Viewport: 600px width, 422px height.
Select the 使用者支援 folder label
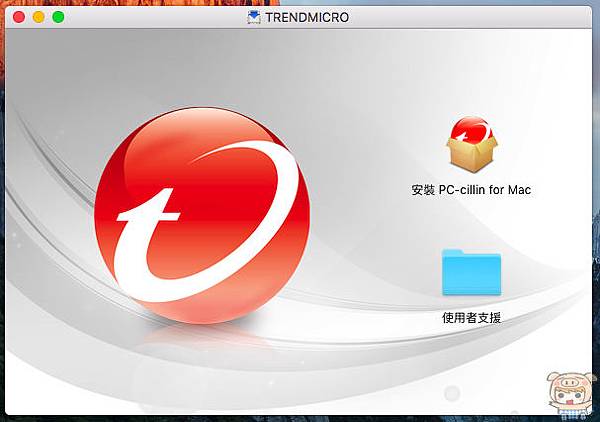(x=471, y=318)
